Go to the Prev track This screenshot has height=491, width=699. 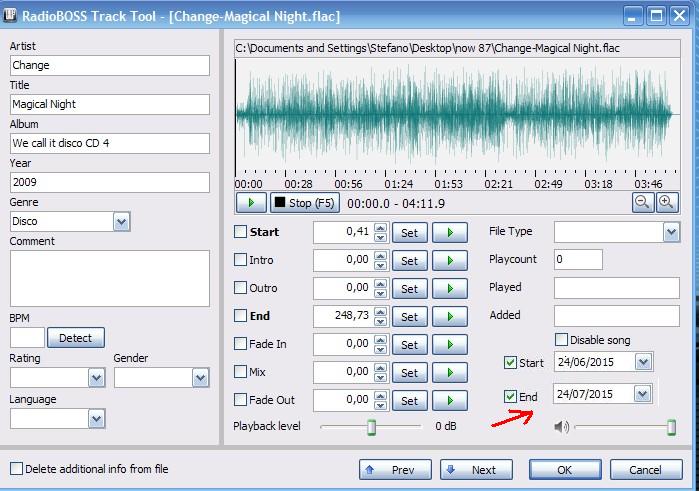point(395,470)
